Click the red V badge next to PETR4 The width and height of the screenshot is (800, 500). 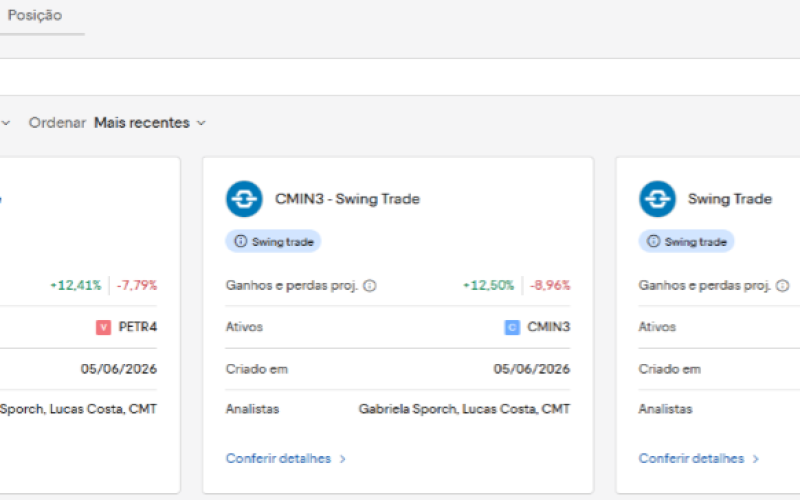[104, 327]
